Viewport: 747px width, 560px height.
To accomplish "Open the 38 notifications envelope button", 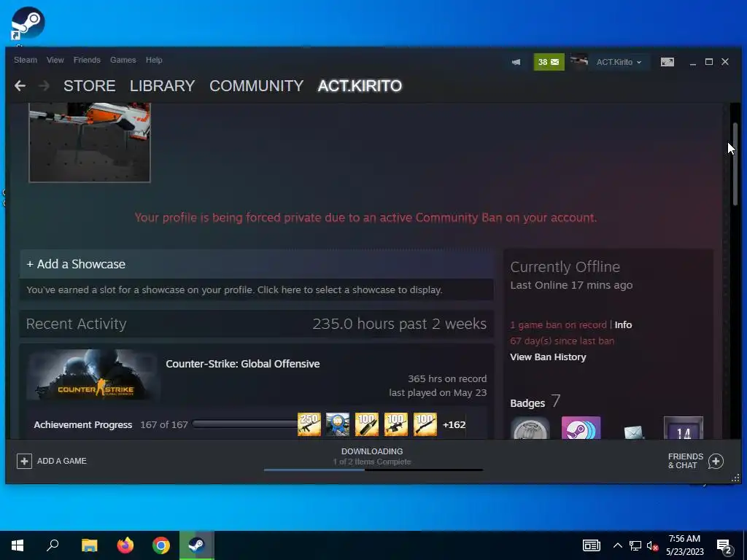I will point(549,62).
